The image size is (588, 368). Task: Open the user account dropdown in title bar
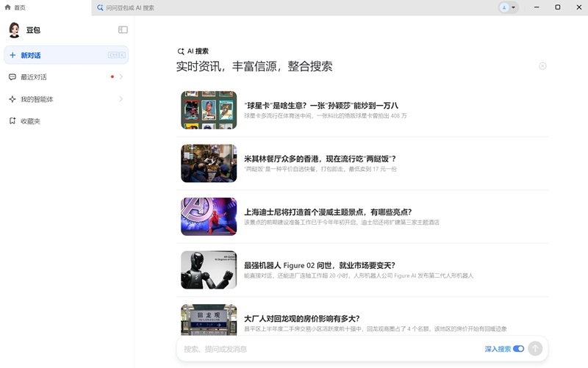pyautogui.click(x=509, y=7)
